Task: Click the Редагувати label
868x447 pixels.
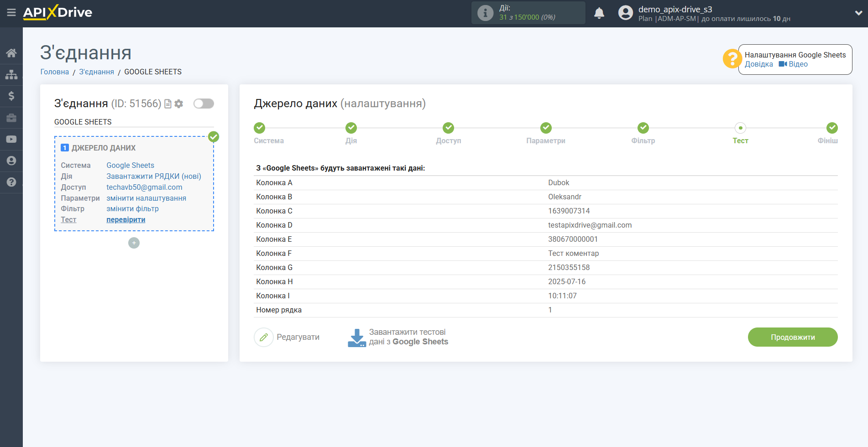Action: tap(298, 337)
